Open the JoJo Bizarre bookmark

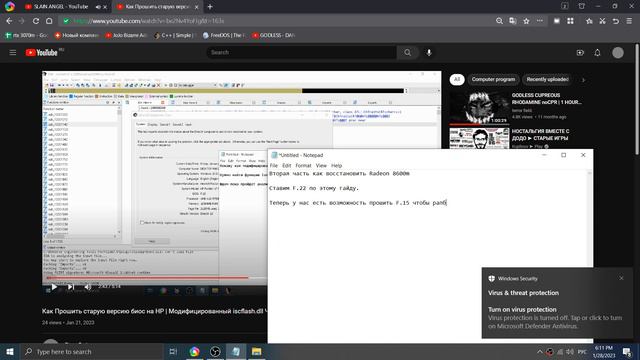(126, 36)
